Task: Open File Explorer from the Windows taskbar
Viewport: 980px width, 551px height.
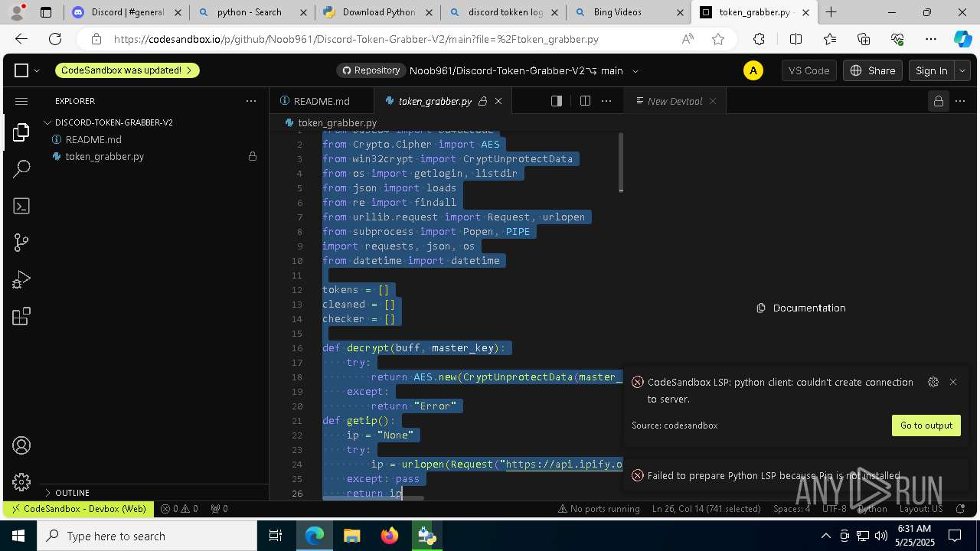Action: [352, 536]
